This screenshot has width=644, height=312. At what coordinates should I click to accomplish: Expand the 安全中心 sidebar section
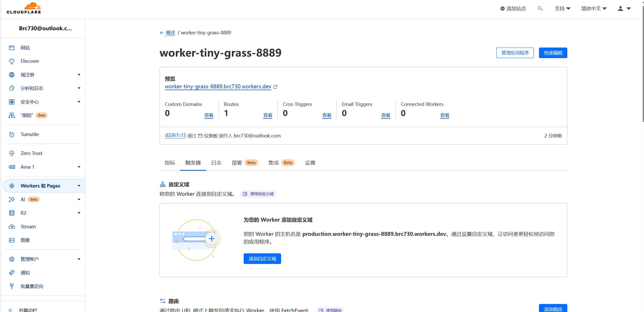(x=79, y=102)
